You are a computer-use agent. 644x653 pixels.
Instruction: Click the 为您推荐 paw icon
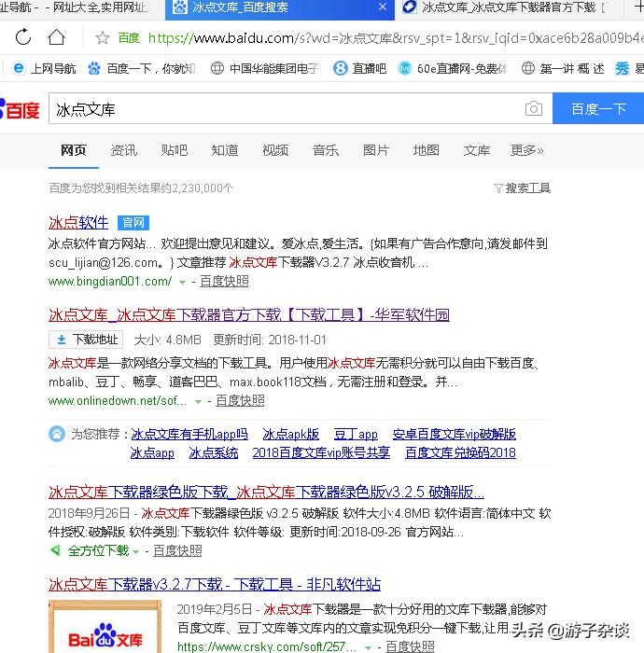pyautogui.click(x=57, y=434)
